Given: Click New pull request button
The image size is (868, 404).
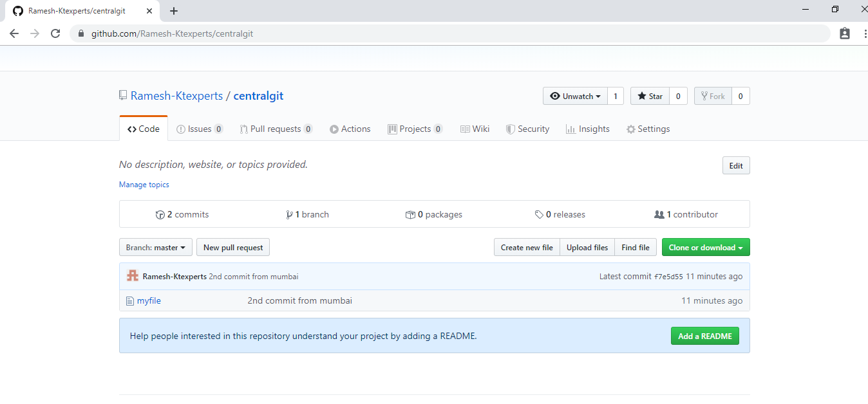Looking at the screenshot, I should point(233,248).
